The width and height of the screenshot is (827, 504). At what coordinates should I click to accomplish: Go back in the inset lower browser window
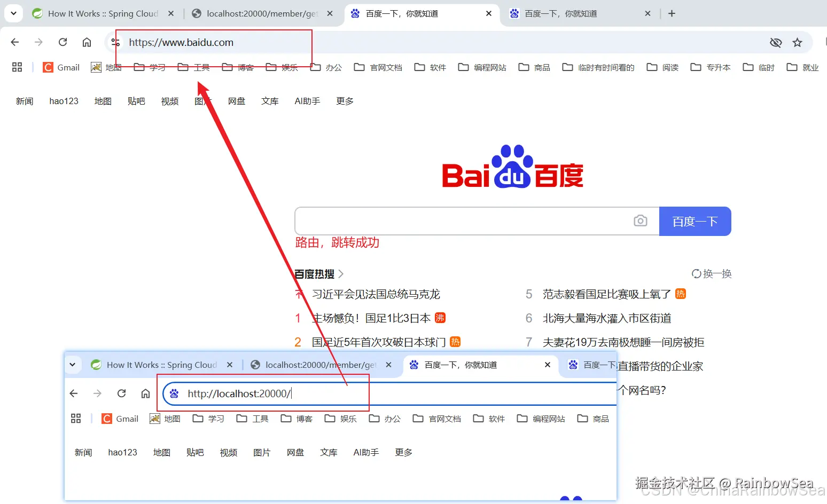(74, 393)
